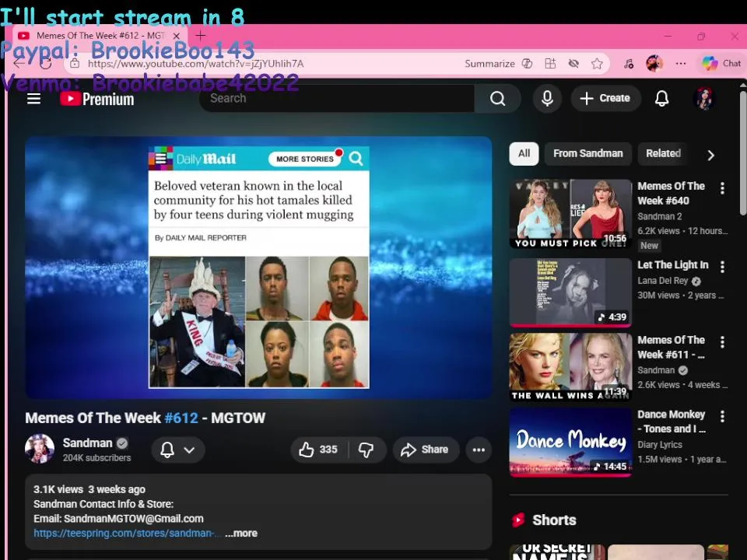The image size is (747, 560).
Task: Open Memes Of The Week #640 thumbnail
Action: point(570,214)
